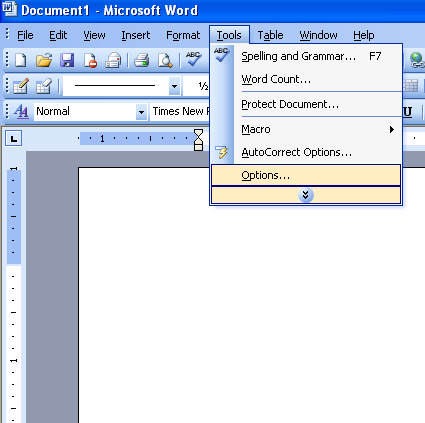Open a file with the Open folder icon
Image resolution: width=425 pixels, height=423 pixels.
click(x=44, y=60)
